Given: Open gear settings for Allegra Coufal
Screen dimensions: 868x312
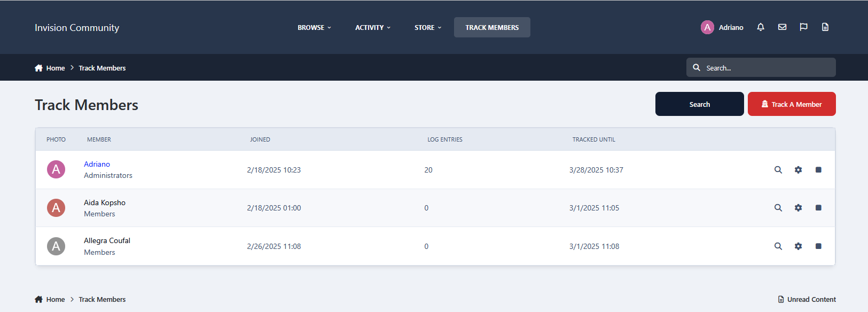Looking at the screenshot, I should tap(798, 246).
